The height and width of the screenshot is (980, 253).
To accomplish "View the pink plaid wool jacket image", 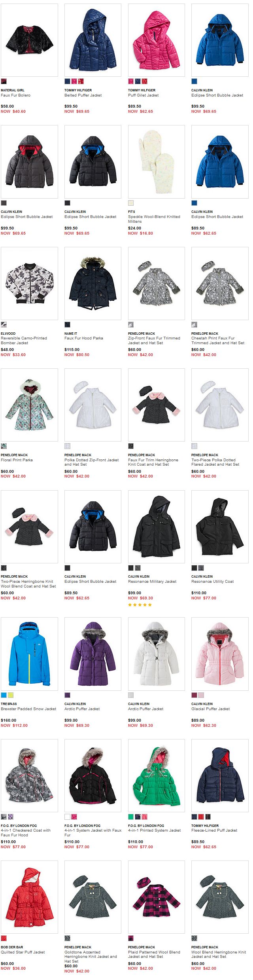I will [x=156, y=897].
